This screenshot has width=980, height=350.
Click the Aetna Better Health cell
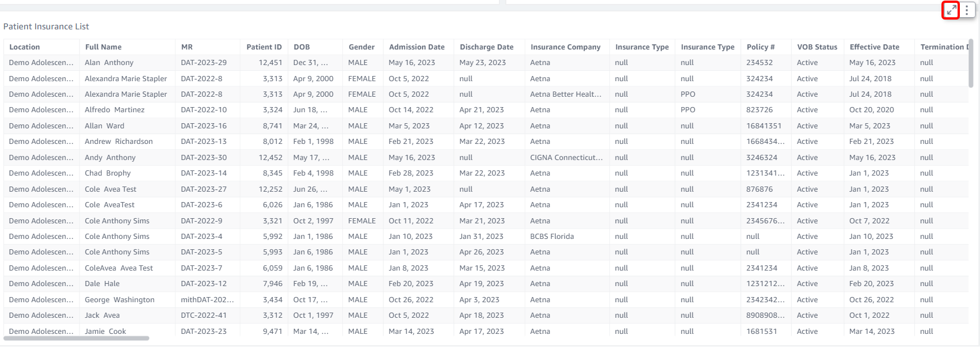pyautogui.click(x=566, y=94)
